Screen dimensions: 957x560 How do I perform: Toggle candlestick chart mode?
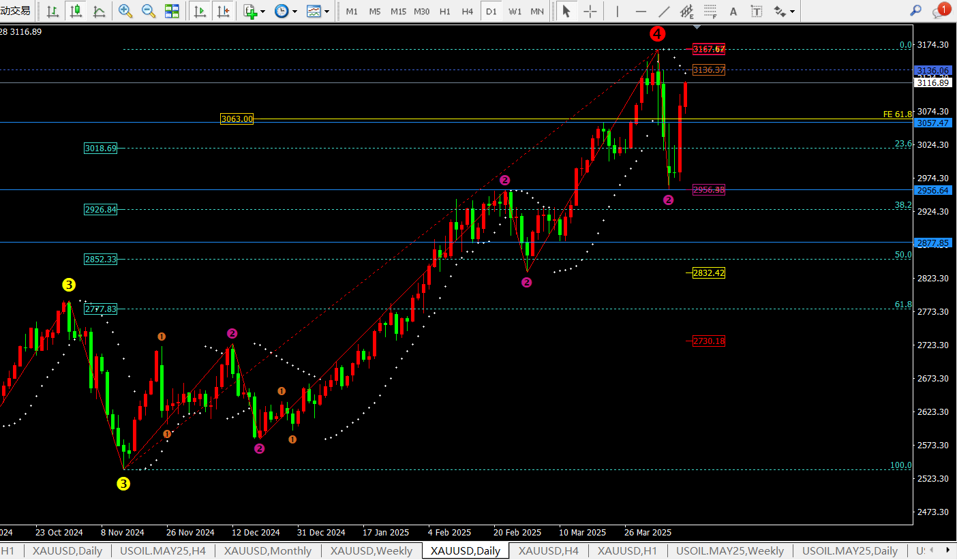pyautogui.click(x=76, y=11)
